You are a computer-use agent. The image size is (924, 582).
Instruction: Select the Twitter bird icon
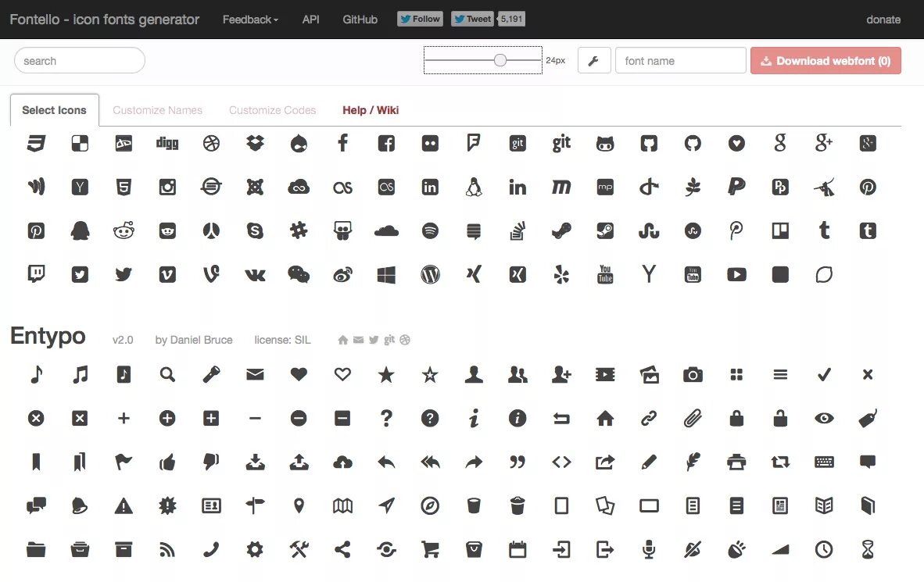[123, 274]
